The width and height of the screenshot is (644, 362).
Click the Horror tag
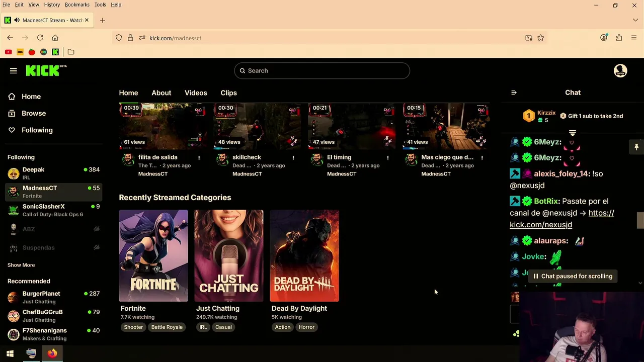pos(307,327)
